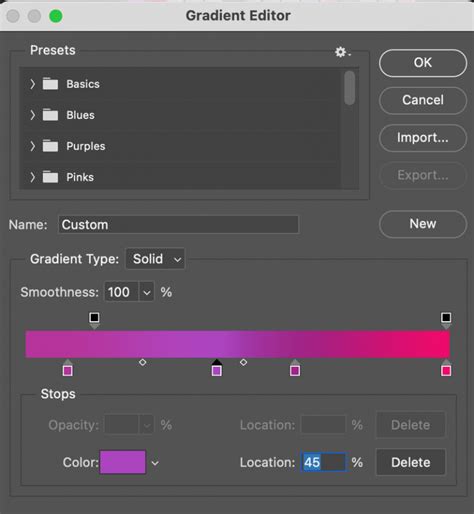The width and height of the screenshot is (474, 514).
Task: Select the right opacity stop
Action: point(446,320)
